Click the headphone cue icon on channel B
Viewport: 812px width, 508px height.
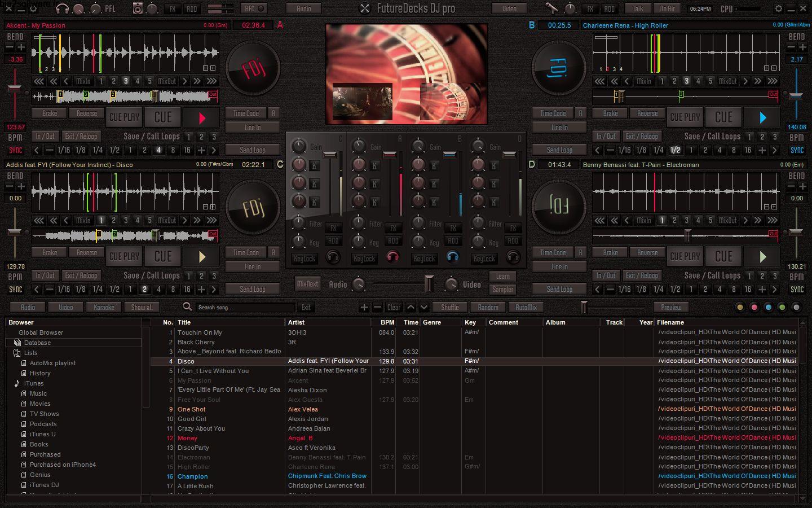pyautogui.click(x=453, y=257)
